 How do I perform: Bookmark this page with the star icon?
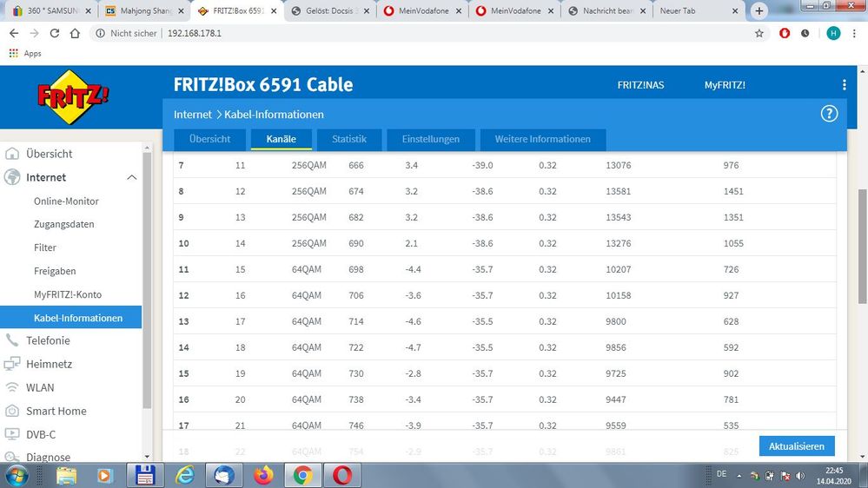point(759,33)
